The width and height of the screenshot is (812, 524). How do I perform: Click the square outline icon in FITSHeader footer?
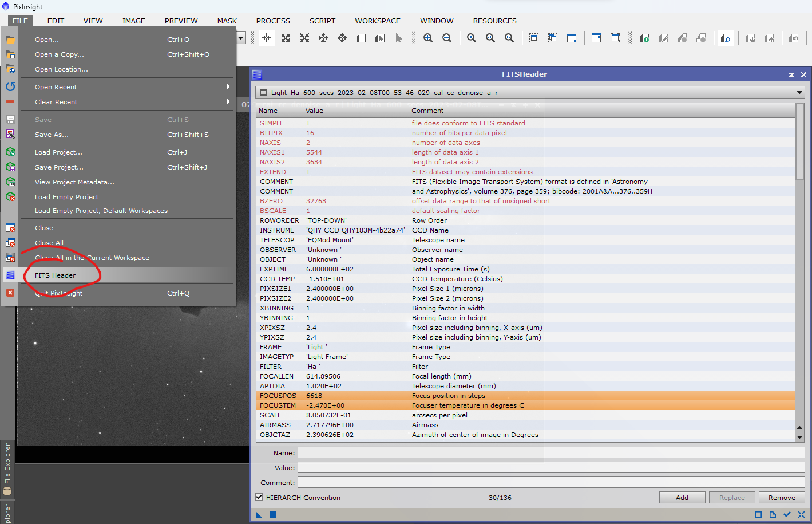(x=759, y=514)
